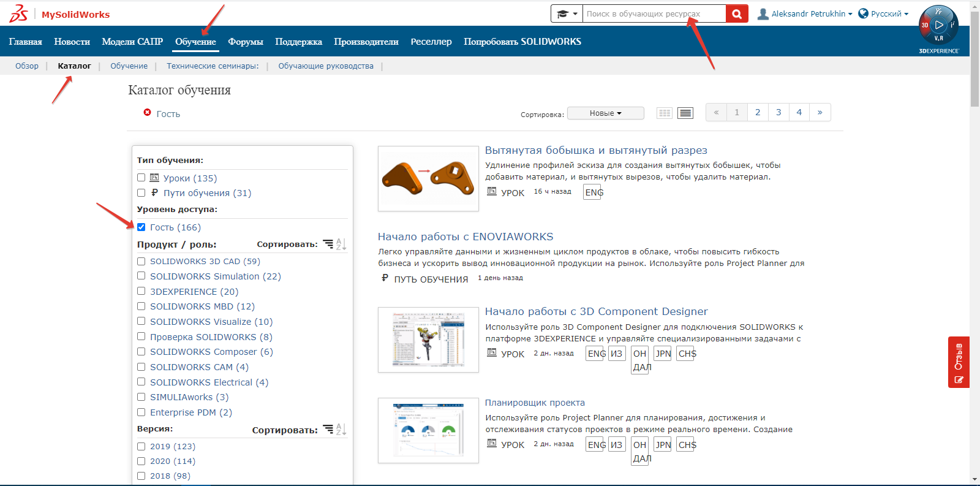Check version 2020 (114) filter
The image size is (980, 486).
[141, 461]
